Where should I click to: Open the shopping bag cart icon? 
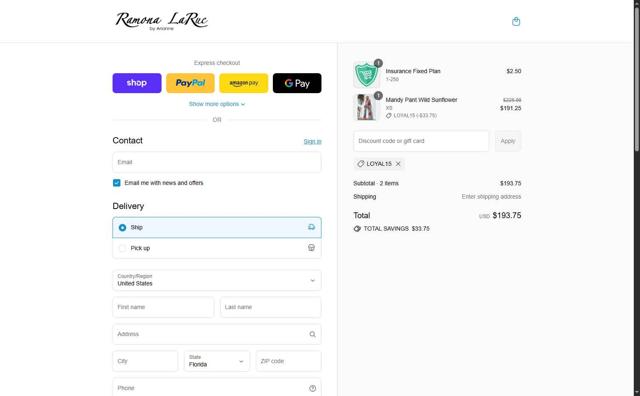click(516, 22)
